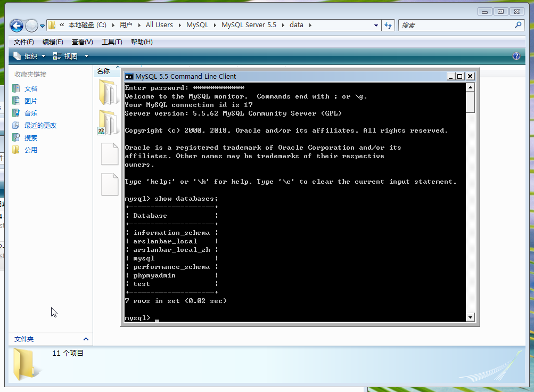Open the 编辑(E) menu
The image size is (534, 392).
(x=53, y=42)
